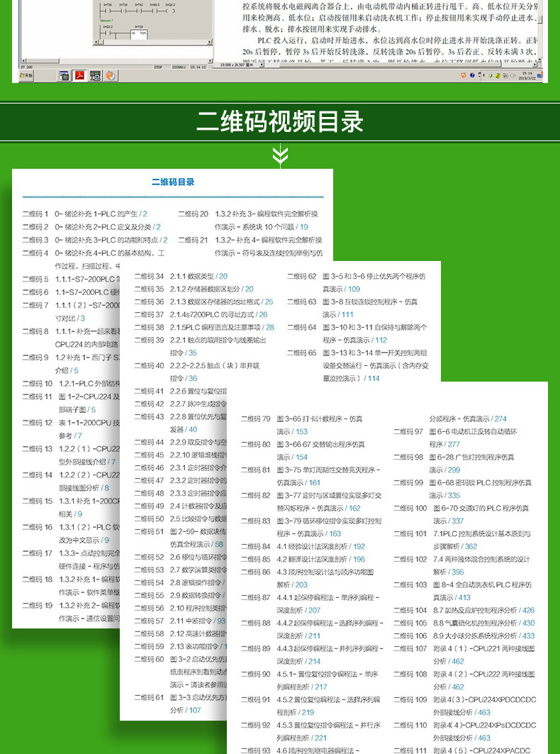The height and width of the screenshot is (754, 560).
Task: Select entry 二维码 98 广告灯控制程序仿真
Action: click(454, 464)
